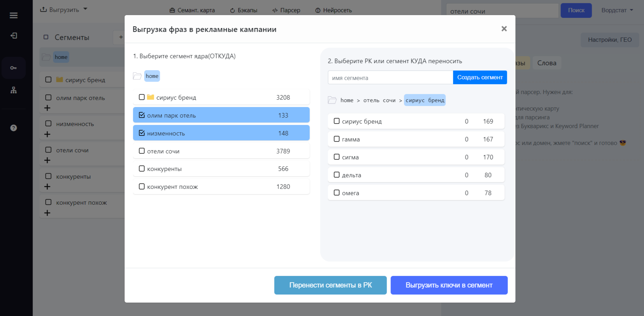The width and height of the screenshot is (644, 316).
Task: Click value 167 in гамма row
Action: click(488, 139)
